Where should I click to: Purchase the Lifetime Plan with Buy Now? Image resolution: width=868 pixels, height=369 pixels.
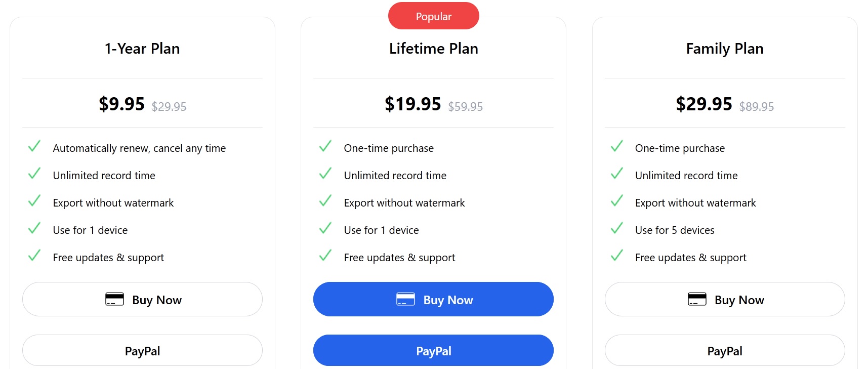pos(433,299)
